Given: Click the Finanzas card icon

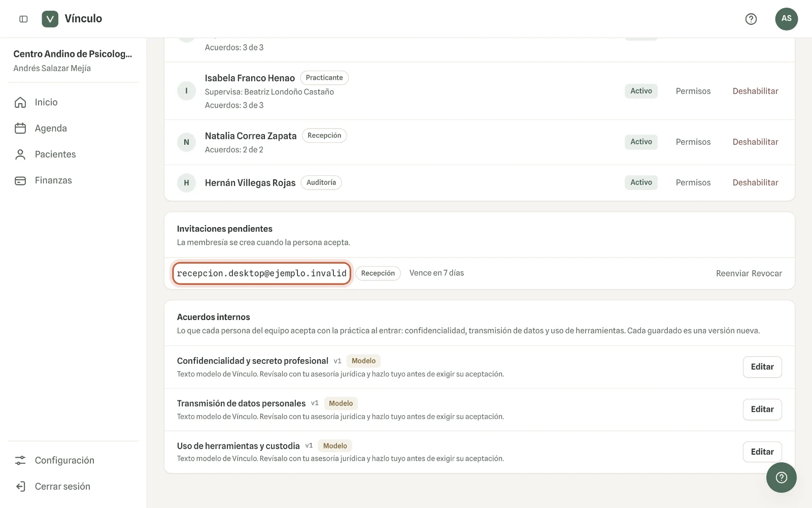Looking at the screenshot, I should (20, 180).
